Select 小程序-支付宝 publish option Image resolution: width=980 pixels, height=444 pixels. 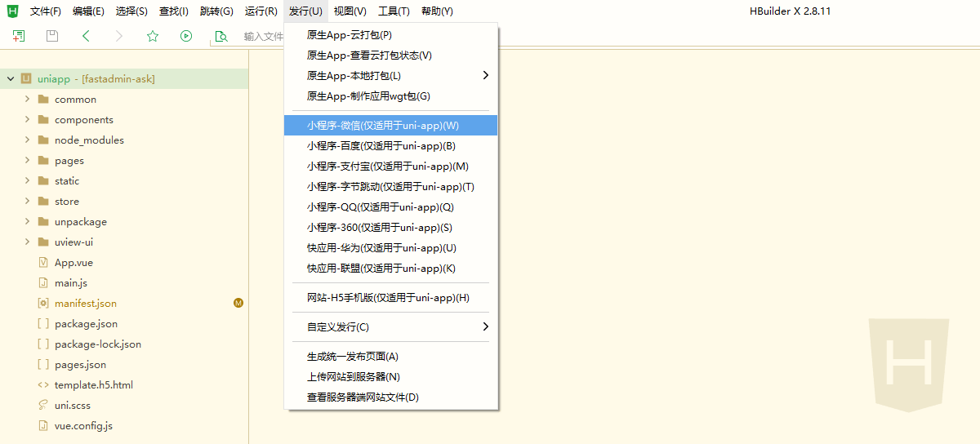390,166
